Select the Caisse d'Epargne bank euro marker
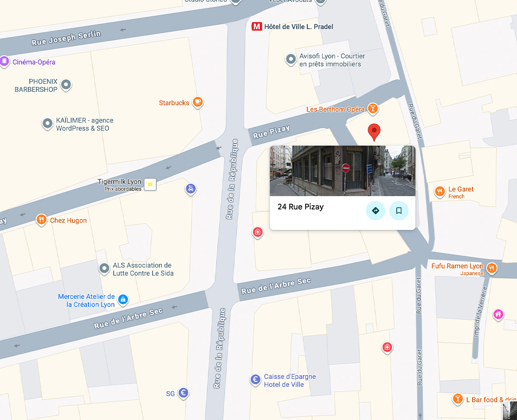517x420 pixels. tap(255, 380)
